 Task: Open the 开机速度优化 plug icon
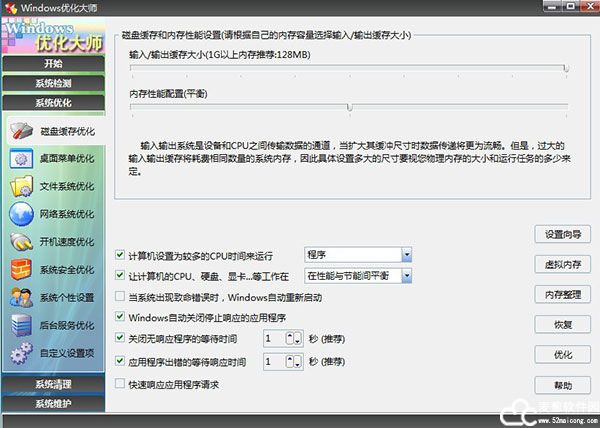[x=21, y=242]
